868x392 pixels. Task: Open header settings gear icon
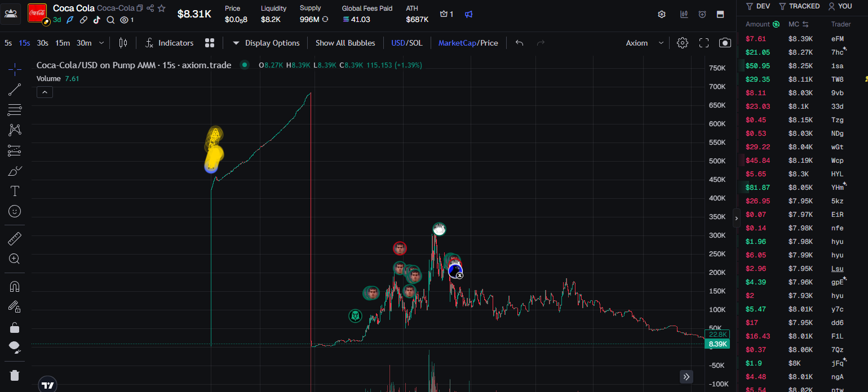click(662, 14)
